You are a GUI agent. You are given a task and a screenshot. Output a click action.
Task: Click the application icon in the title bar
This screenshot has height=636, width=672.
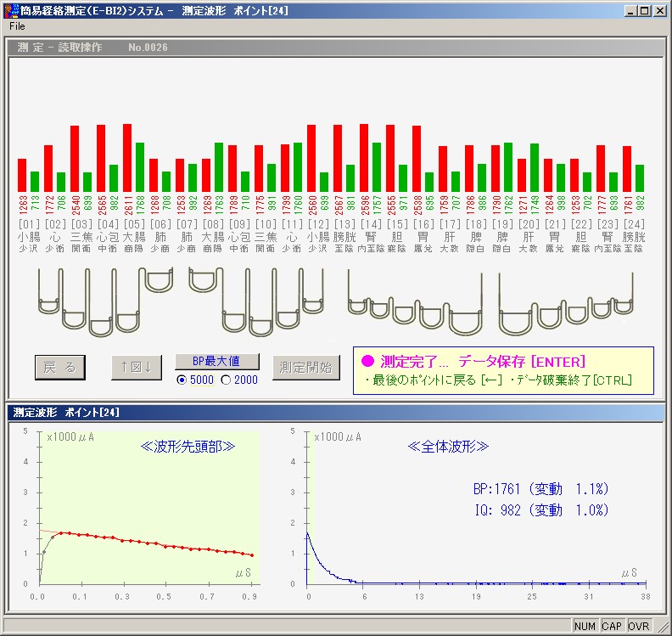[x=10, y=10]
